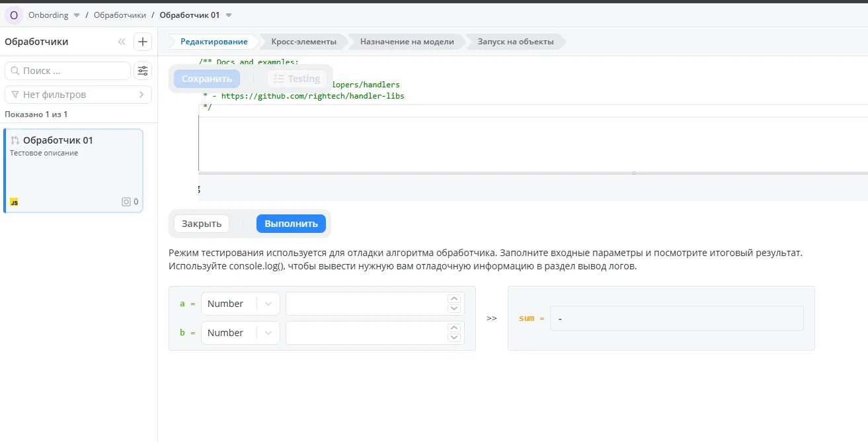This screenshot has height=442, width=868.
Task: Open the Обработчик 01 breadcrumb dropdown
Action: pos(228,15)
